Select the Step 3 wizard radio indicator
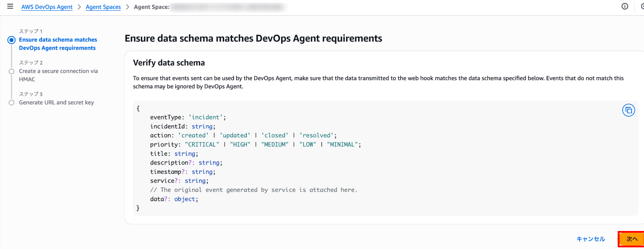 [12, 103]
